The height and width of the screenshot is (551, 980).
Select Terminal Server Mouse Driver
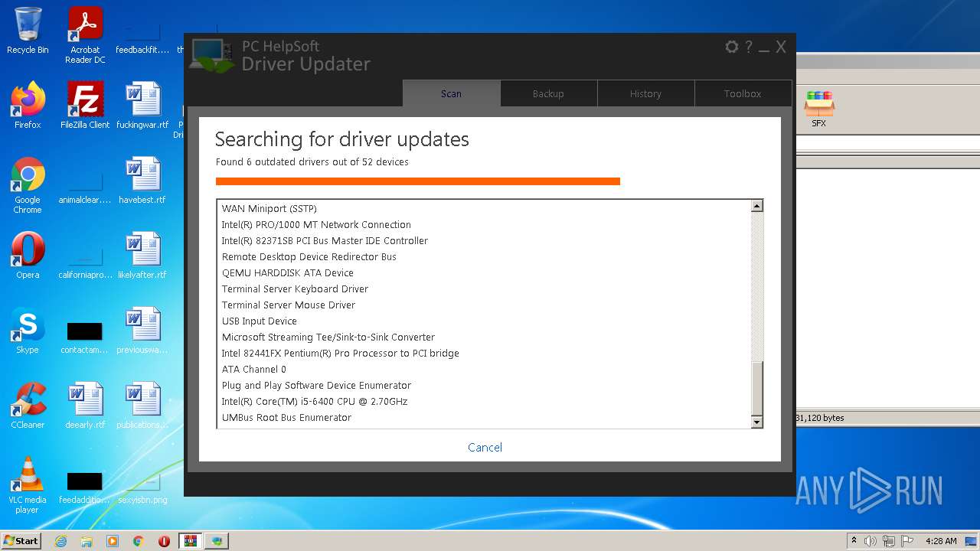click(x=289, y=305)
